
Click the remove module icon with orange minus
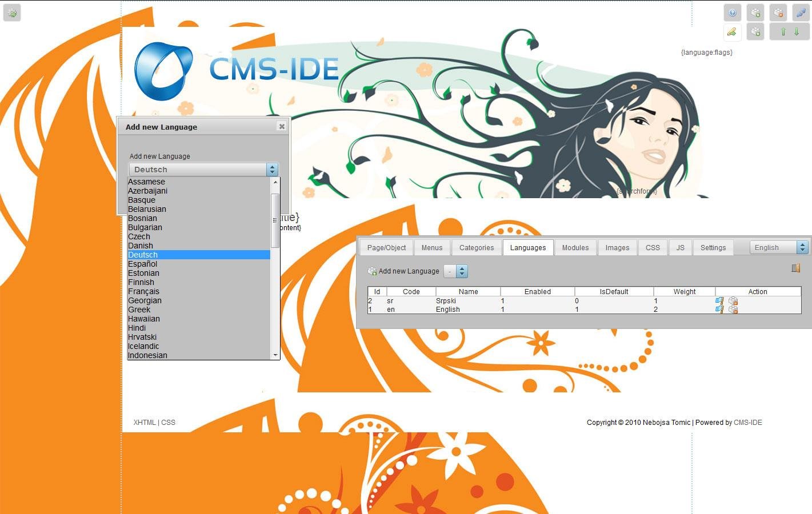pos(778,12)
